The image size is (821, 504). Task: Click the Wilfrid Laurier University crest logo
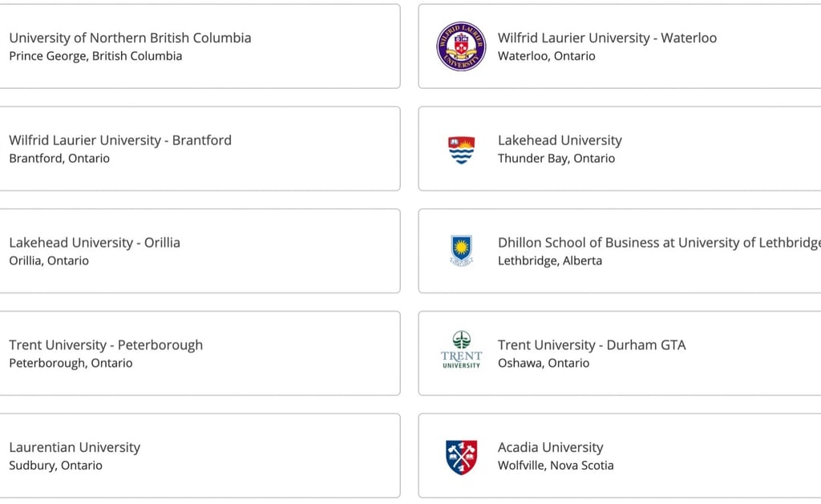pos(461,46)
